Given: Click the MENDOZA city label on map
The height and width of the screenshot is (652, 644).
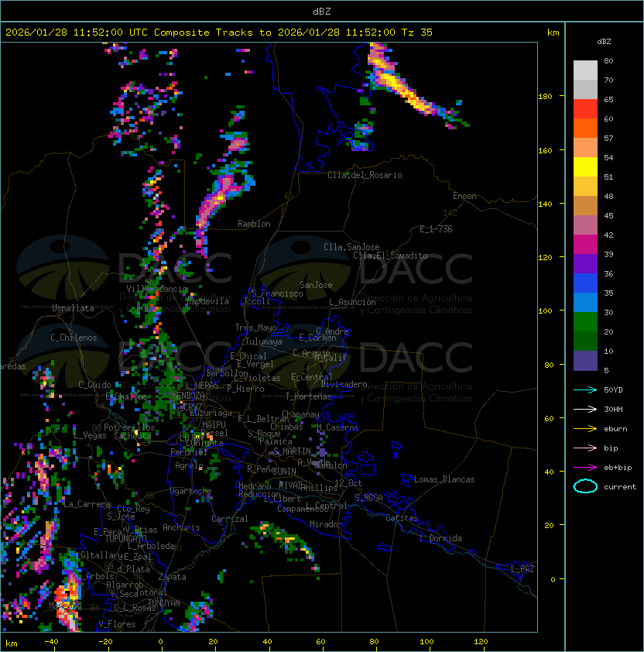Looking at the screenshot, I should pos(188,395).
